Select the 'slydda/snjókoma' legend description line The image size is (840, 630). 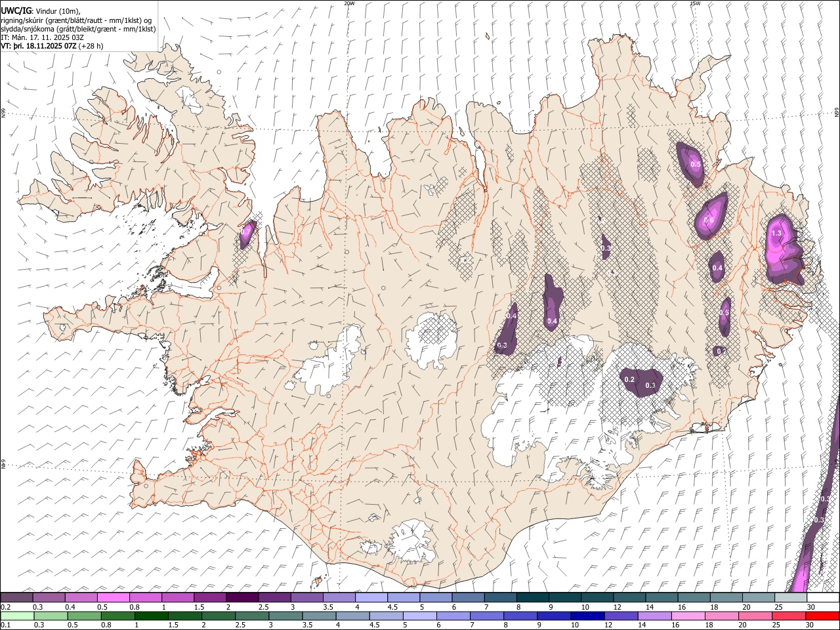pyautogui.click(x=78, y=29)
